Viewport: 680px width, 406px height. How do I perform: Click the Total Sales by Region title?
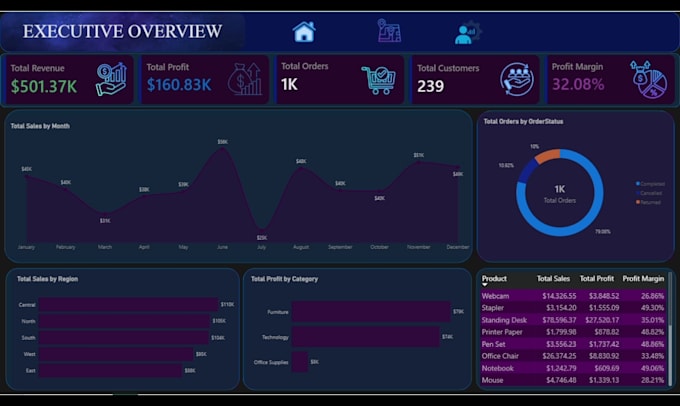(48, 279)
